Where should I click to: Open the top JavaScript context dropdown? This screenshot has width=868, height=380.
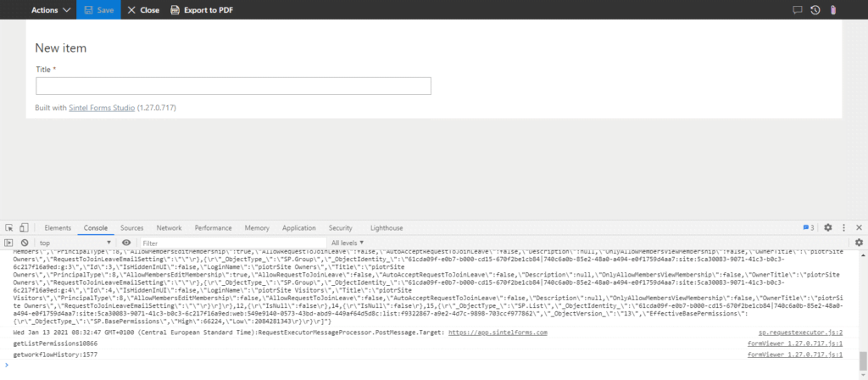point(76,243)
